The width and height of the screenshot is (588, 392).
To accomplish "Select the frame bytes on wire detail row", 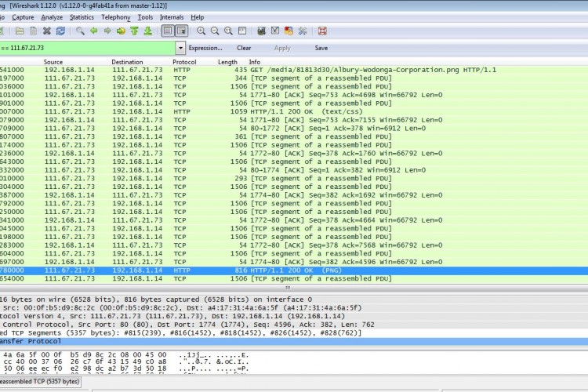I will (x=294, y=299).
